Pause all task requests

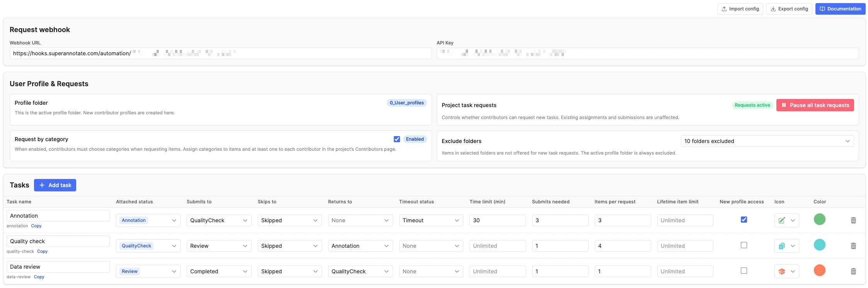815,105
